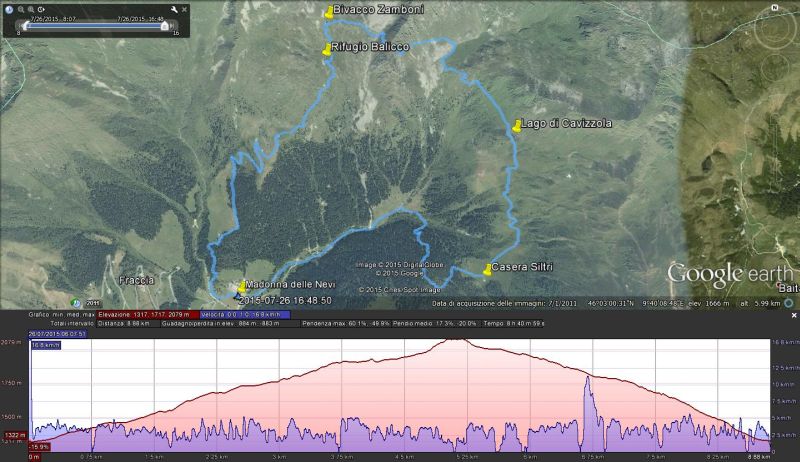Click the right handle of time slider
Image resolution: width=800 pixels, height=462 pixels.
165,25
